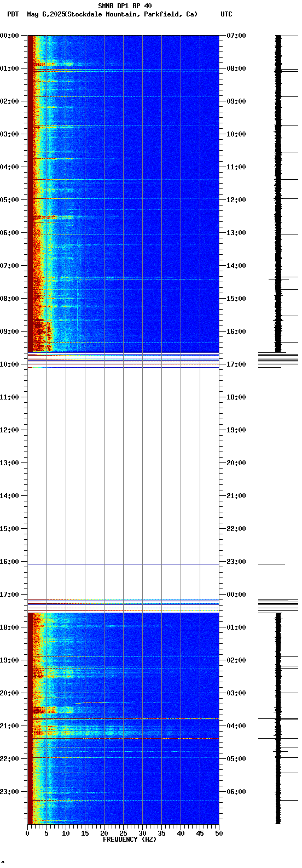Click the 45 Hz frequency tick label
This screenshot has height=868, width=302.
click(x=200, y=833)
